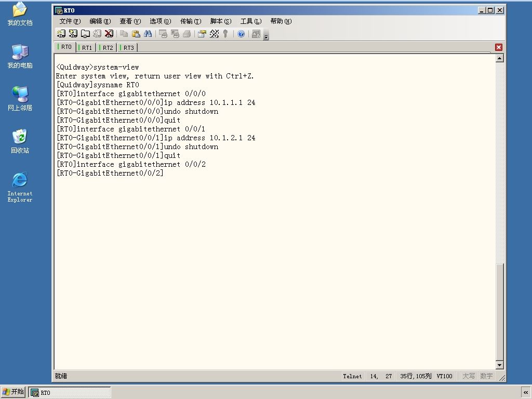Click the window resize grip corner
Viewport: 532px width, 399px height.
click(x=501, y=378)
